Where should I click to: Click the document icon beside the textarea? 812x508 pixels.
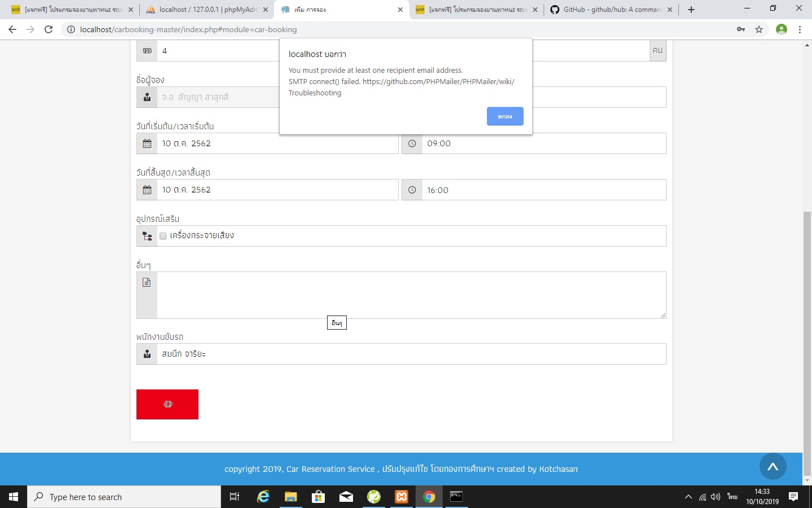(x=147, y=282)
